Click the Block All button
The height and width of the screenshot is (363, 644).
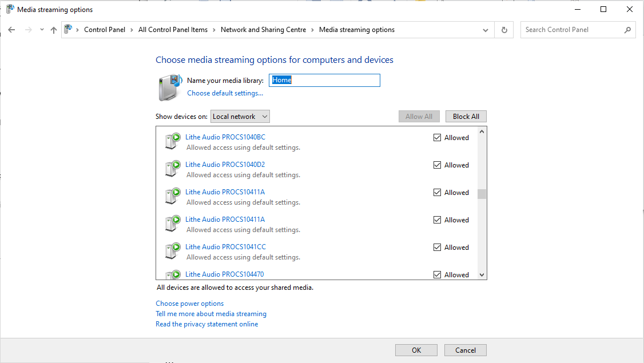466,117
